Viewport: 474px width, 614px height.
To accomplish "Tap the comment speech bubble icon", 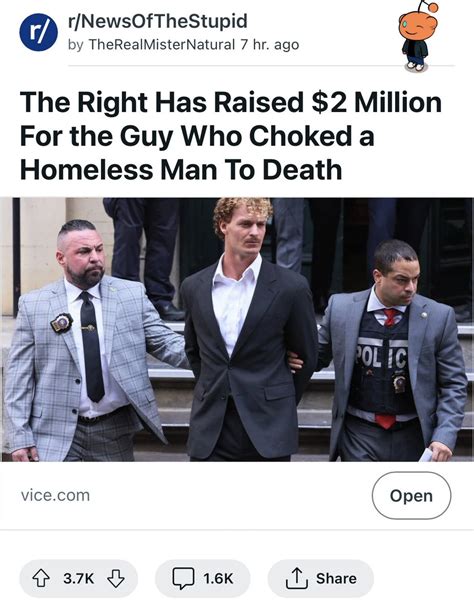I will click(183, 578).
